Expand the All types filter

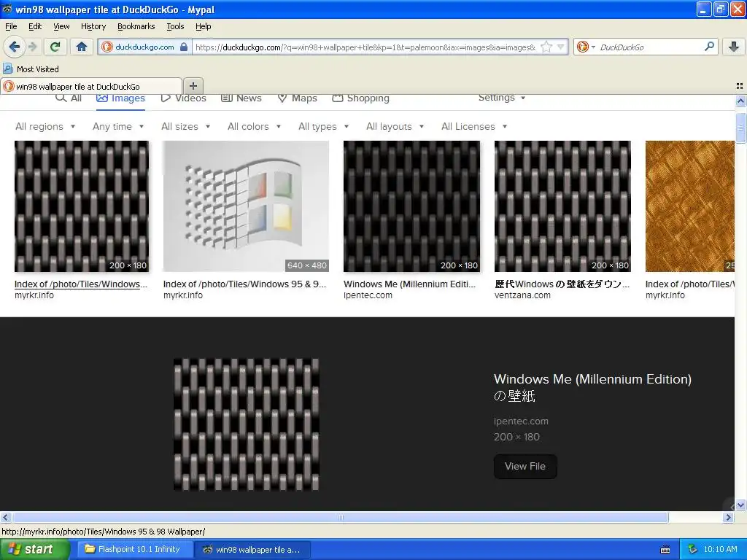[323, 126]
